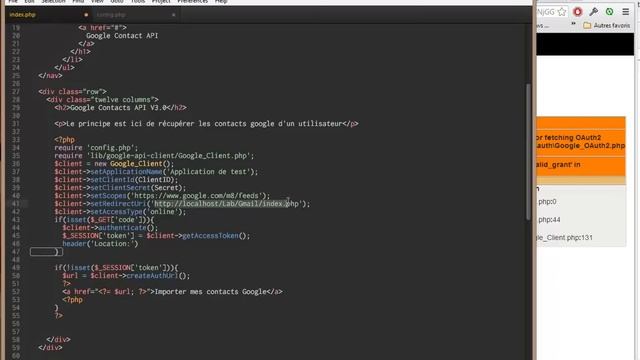Click the getAccessToken() assignment line
Screen dimensions: 640x360
[x=156, y=236]
